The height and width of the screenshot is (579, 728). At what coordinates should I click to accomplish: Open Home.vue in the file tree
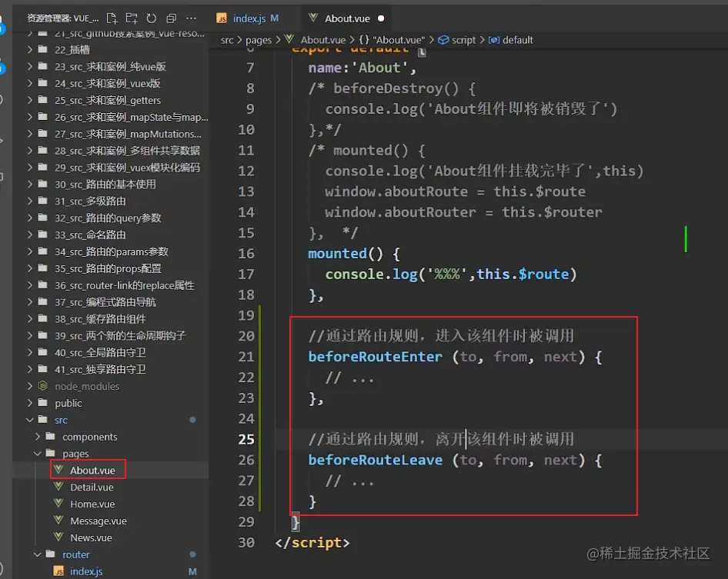point(92,504)
